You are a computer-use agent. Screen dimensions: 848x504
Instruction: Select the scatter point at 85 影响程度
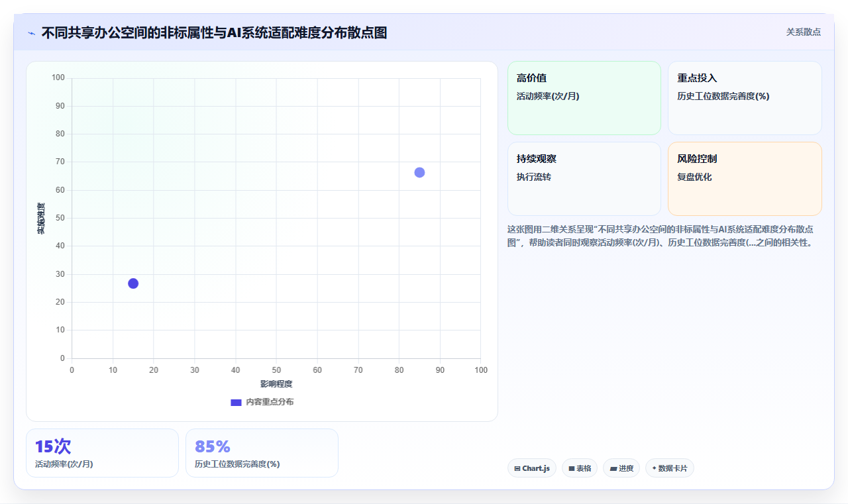pos(419,173)
